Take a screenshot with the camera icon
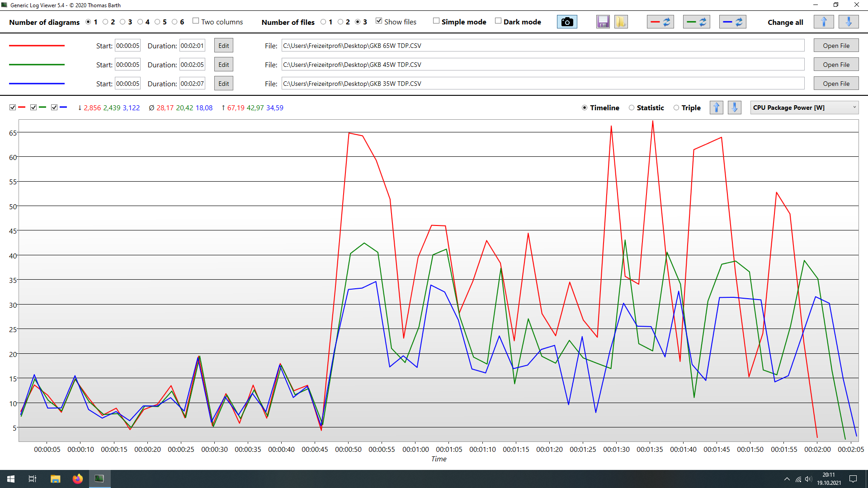Screen dimensions: 868x488 (567, 22)
